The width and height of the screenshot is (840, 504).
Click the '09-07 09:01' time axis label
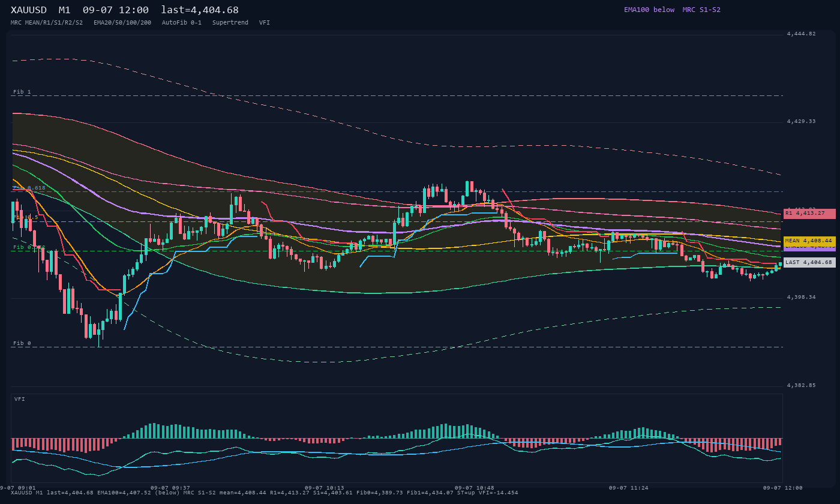coord(17,488)
